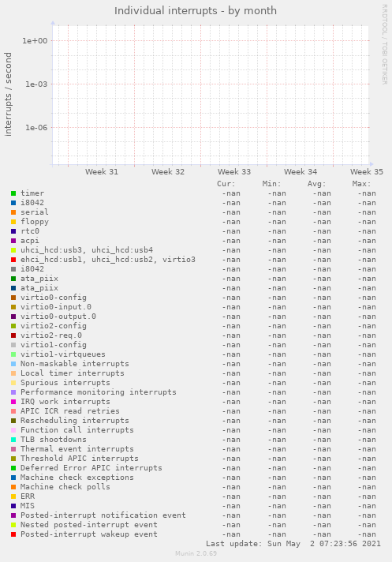Click the Week 33 axis label

click(234, 172)
